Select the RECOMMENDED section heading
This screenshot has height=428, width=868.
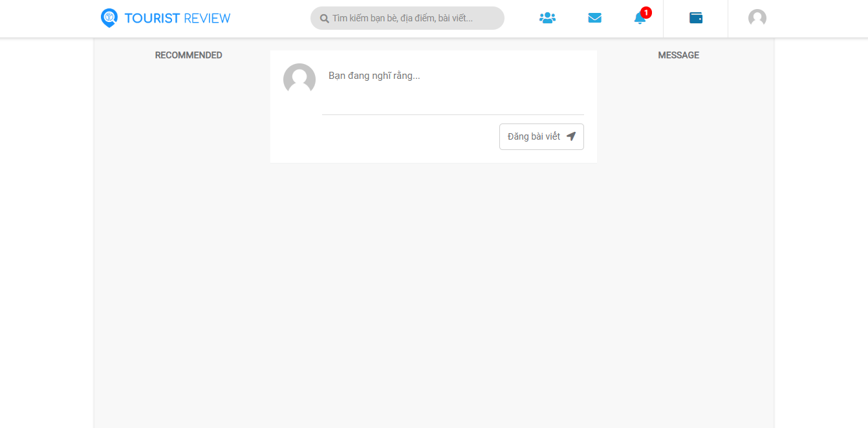pos(188,56)
